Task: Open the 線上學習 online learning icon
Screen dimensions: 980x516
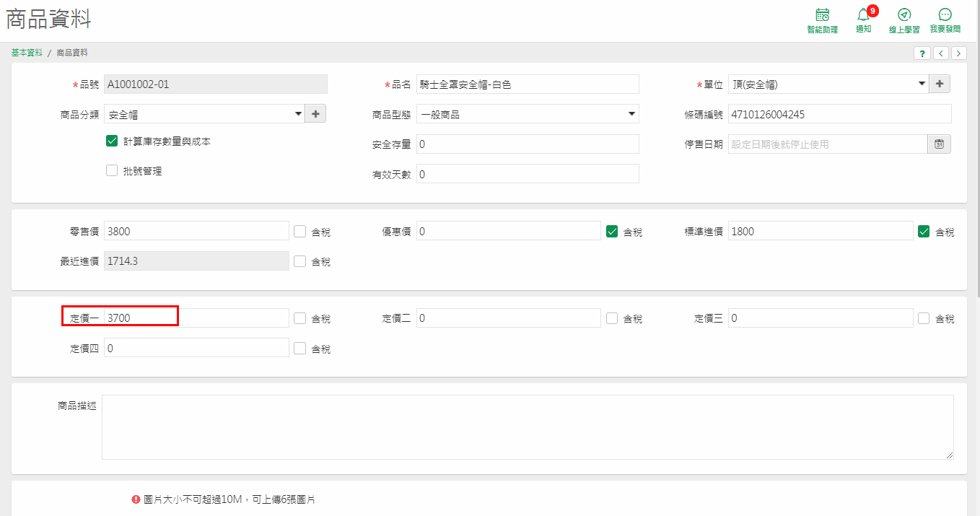Action: point(904,21)
